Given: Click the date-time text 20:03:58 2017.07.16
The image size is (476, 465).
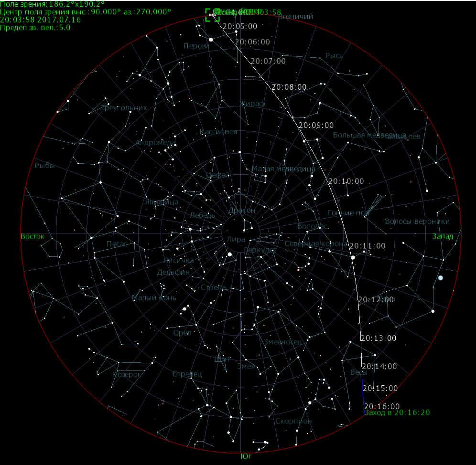Looking at the screenshot, I should pos(41,20).
